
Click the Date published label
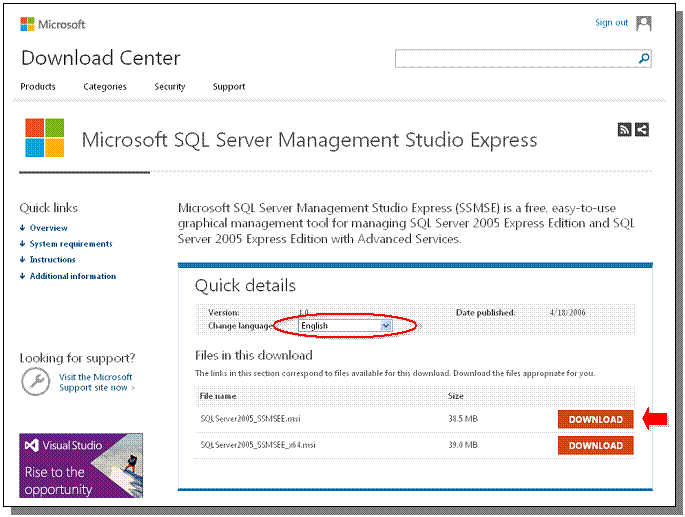pyautogui.click(x=485, y=312)
